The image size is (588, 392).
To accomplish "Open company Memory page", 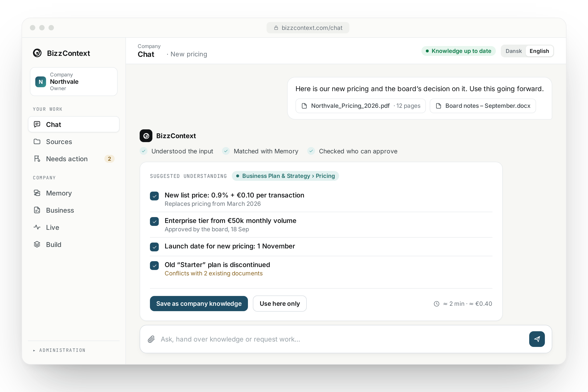I will coord(74,193).
